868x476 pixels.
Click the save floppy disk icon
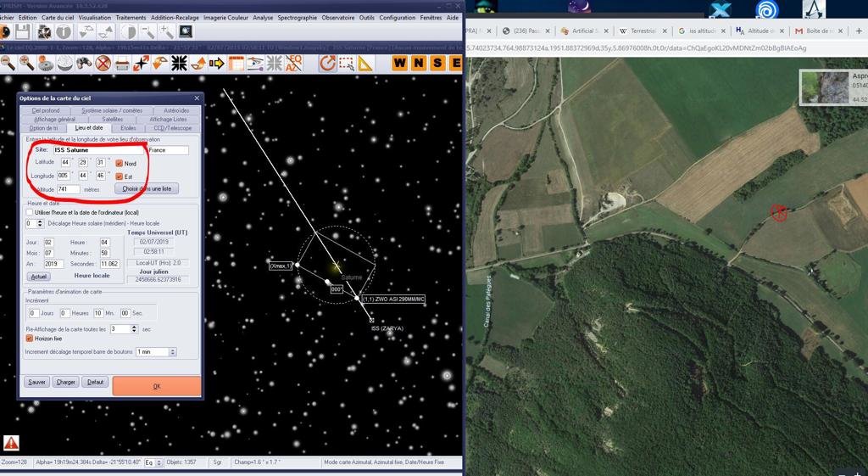click(22, 31)
